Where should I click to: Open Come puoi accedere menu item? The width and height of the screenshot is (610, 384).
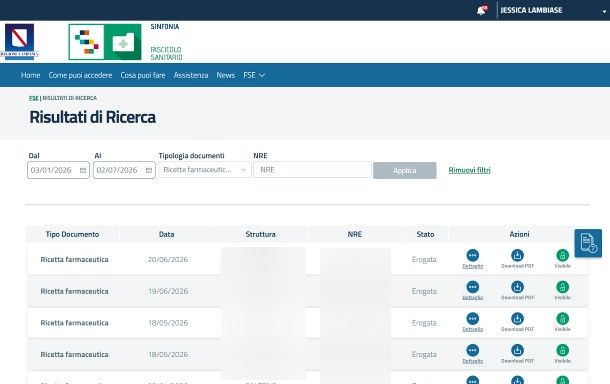click(80, 75)
